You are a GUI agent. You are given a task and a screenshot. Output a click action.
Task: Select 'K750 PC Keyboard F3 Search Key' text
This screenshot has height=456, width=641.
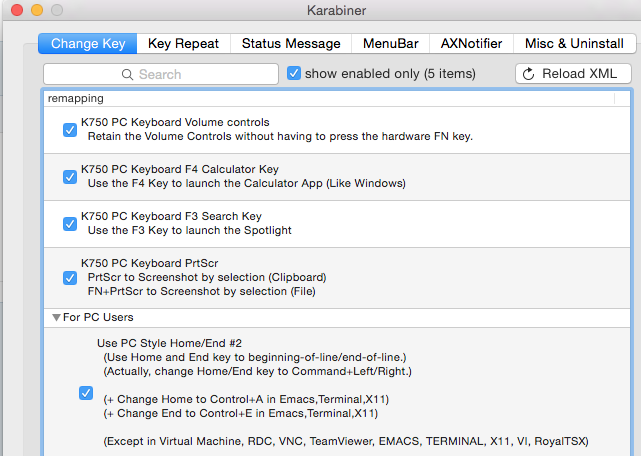[x=171, y=216]
